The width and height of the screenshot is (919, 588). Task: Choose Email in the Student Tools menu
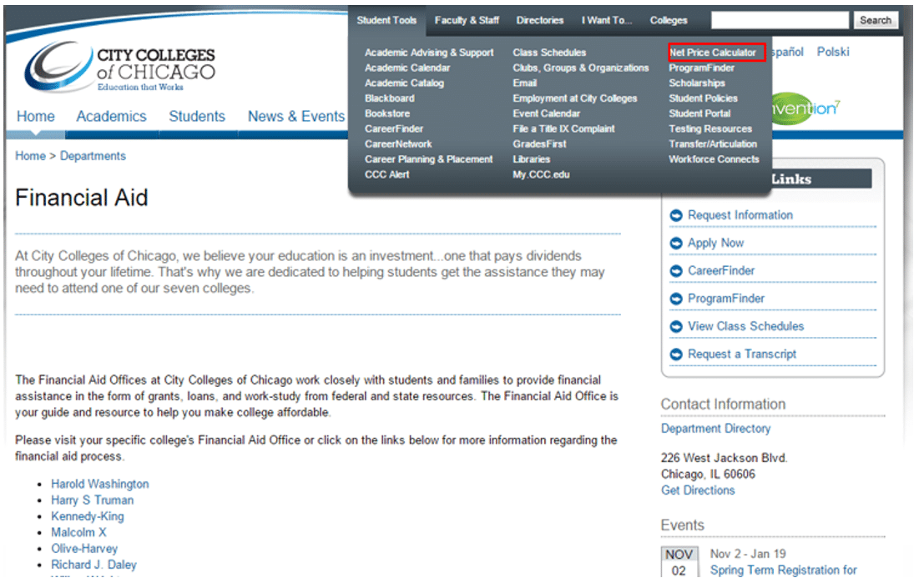(x=525, y=83)
